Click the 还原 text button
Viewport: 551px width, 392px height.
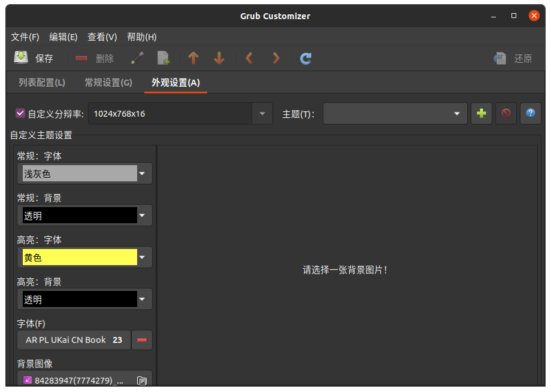tap(523, 58)
